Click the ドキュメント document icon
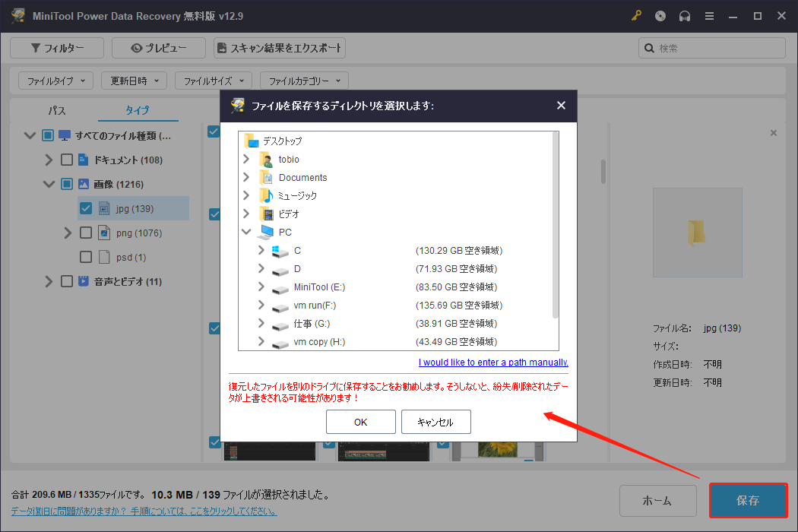Image resolution: width=798 pixels, height=532 pixels. [x=84, y=160]
